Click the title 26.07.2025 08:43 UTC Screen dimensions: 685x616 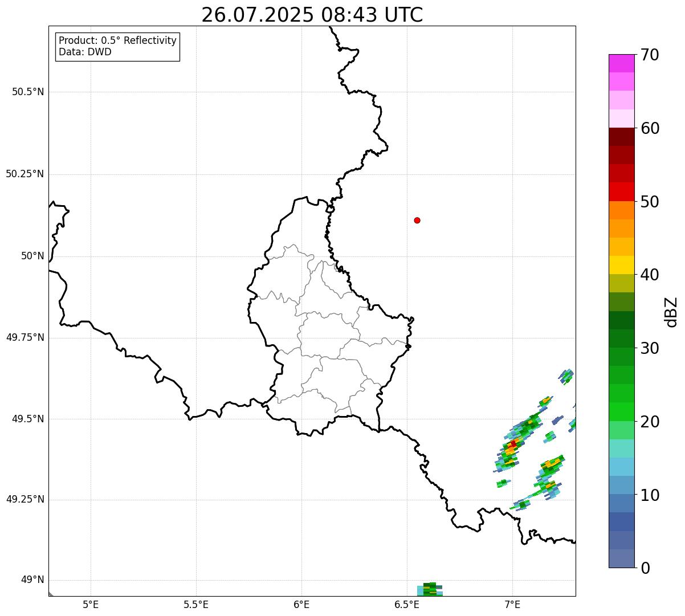click(312, 15)
